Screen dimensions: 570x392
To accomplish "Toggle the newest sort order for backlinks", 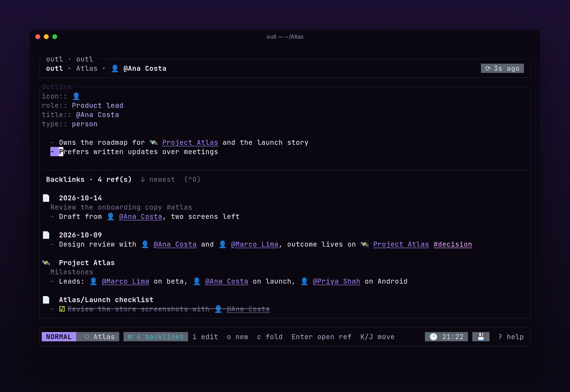I will [x=158, y=180].
